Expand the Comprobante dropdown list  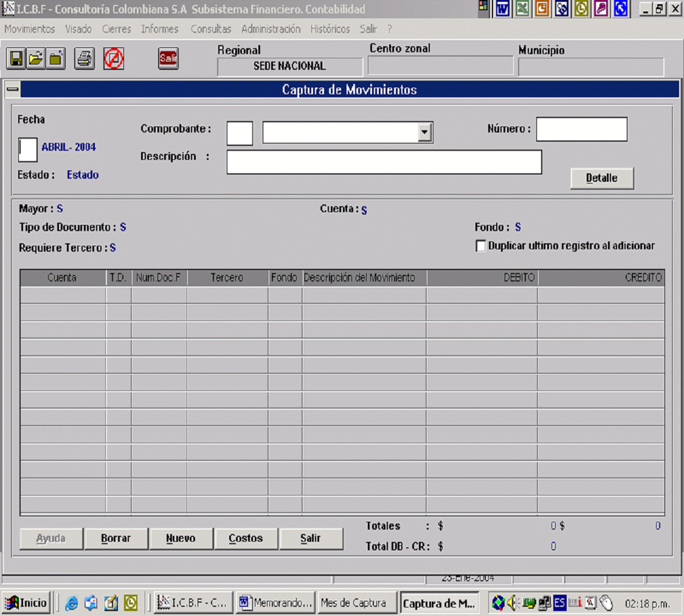(x=425, y=133)
